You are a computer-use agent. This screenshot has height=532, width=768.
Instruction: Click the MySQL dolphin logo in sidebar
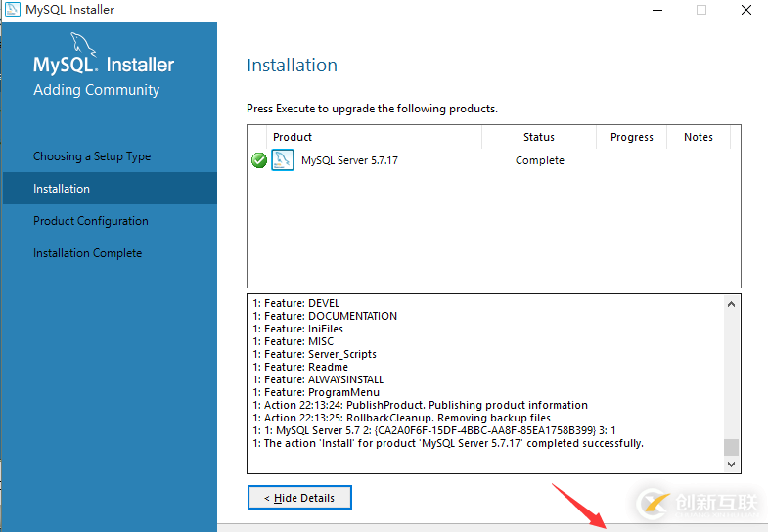(83, 44)
